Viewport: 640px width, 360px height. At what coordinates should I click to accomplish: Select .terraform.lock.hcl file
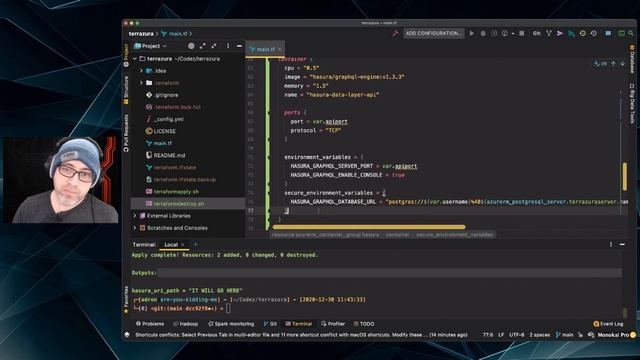click(x=173, y=107)
